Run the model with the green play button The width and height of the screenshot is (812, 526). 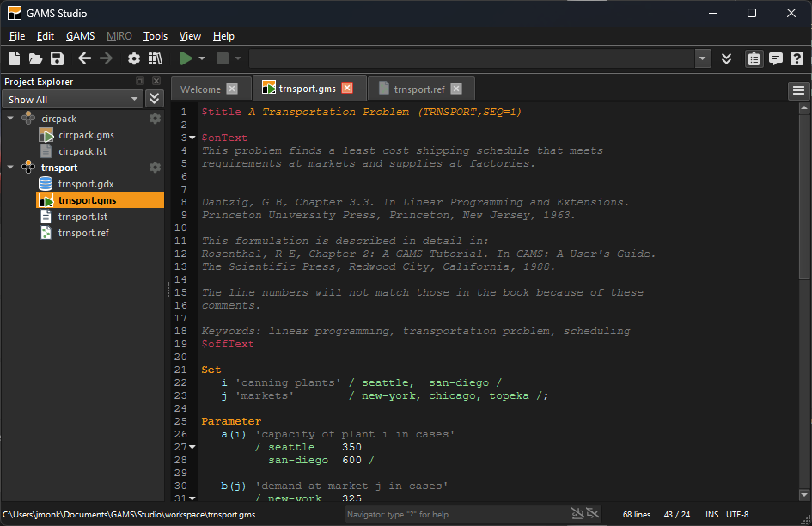coord(186,58)
